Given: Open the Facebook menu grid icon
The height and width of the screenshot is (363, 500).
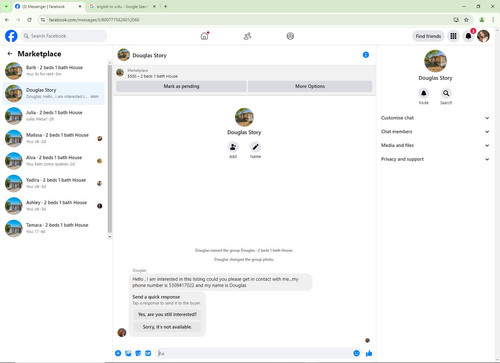Looking at the screenshot, I should click(453, 36).
